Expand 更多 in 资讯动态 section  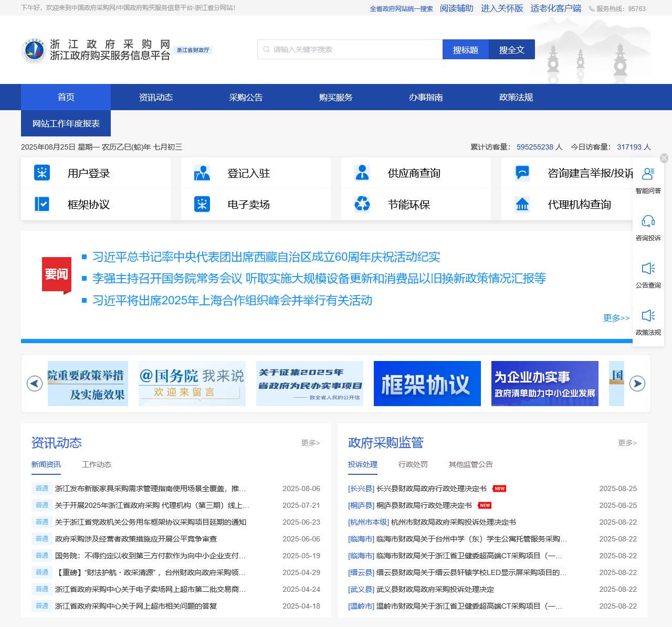coord(310,443)
